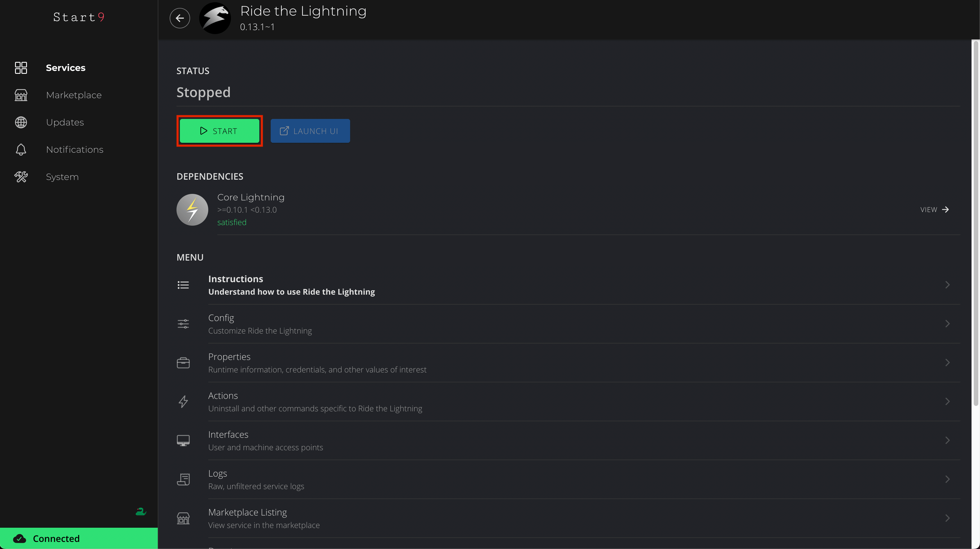View the Core Lightning dependency
Screen dimensions: 980x549
click(935, 210)
